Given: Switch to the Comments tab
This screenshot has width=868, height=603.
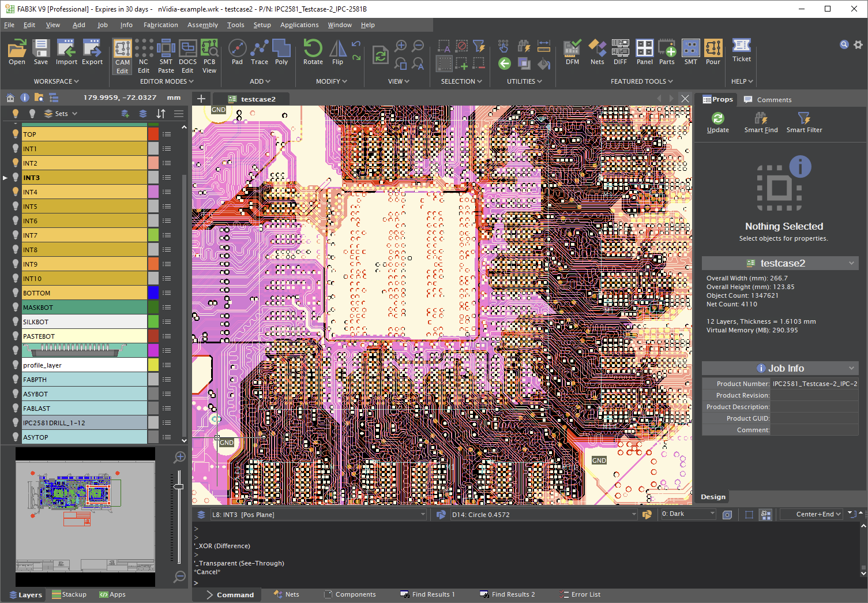Looking at the screenshot, I should pyautogui.click(x=768, y=99).
